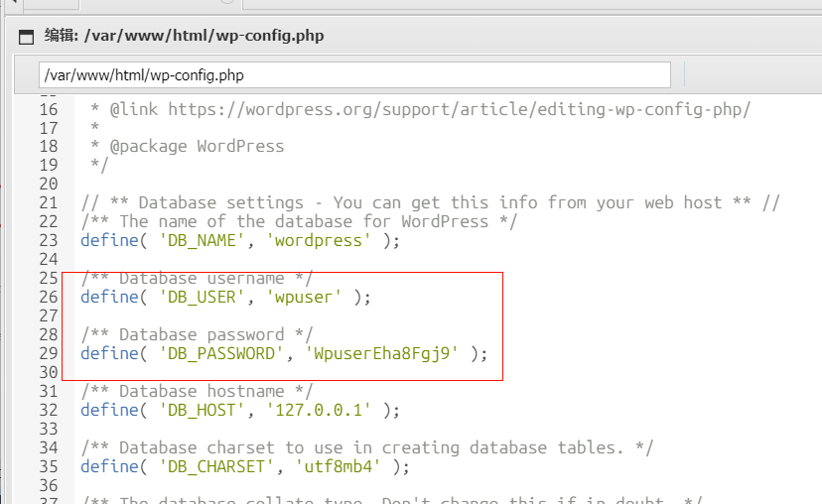
Task: Click the window icon beside the editor title
Action: click(26, 37)
